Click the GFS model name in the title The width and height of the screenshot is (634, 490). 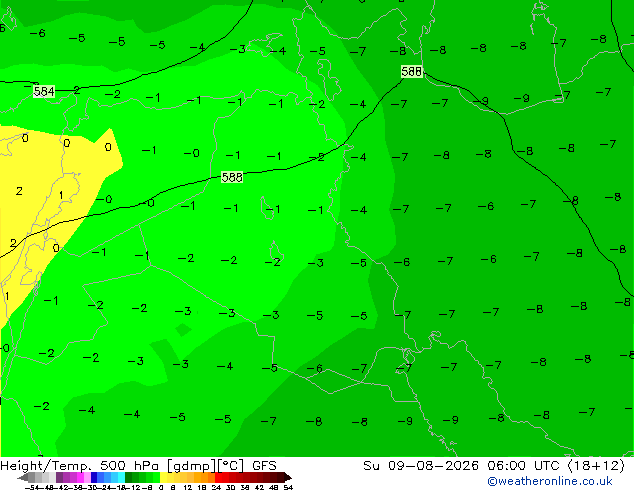click(264, 466)
